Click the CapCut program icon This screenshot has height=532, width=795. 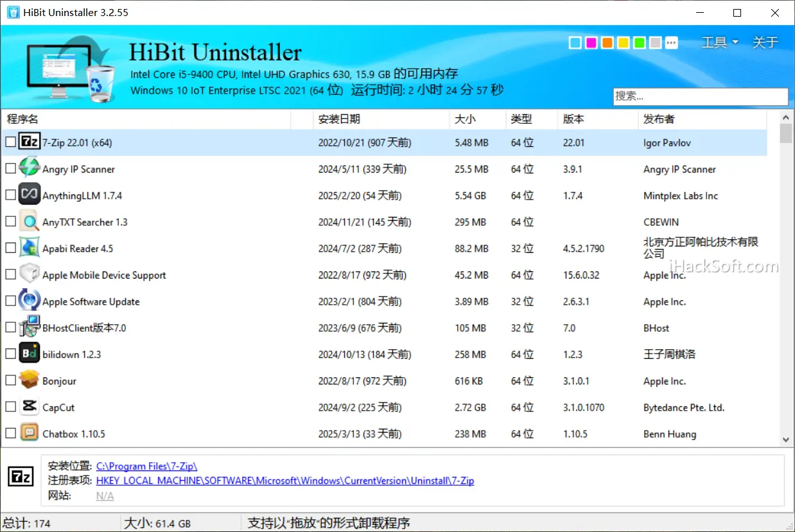29,407
